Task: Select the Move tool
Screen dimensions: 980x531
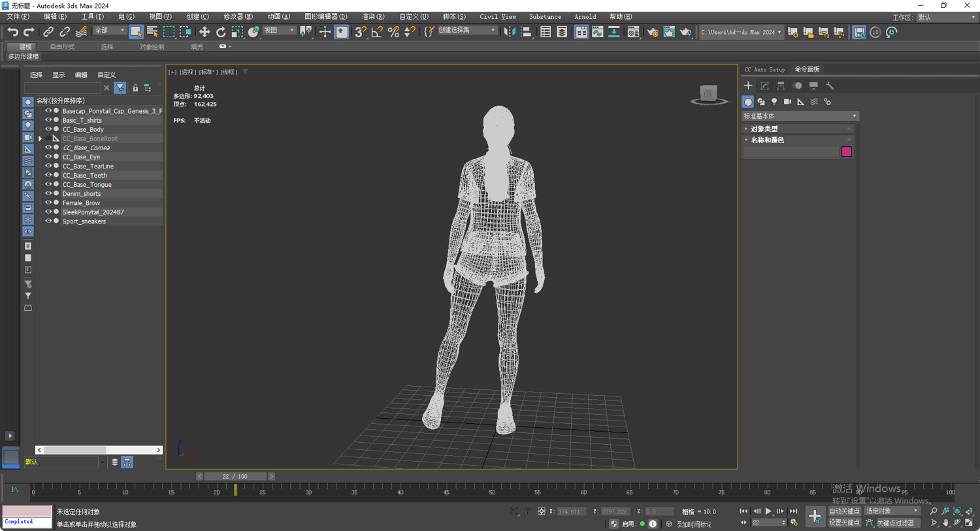Action: (204, 32)
